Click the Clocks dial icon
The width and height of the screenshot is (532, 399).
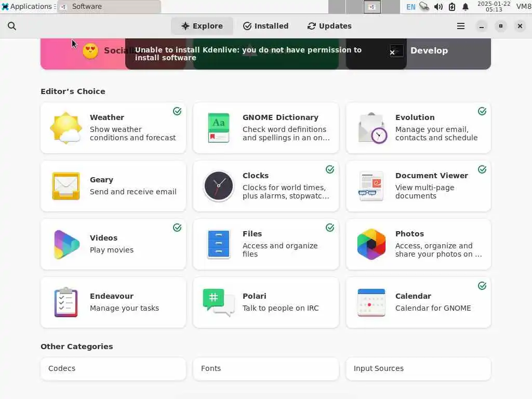(219, 187)
